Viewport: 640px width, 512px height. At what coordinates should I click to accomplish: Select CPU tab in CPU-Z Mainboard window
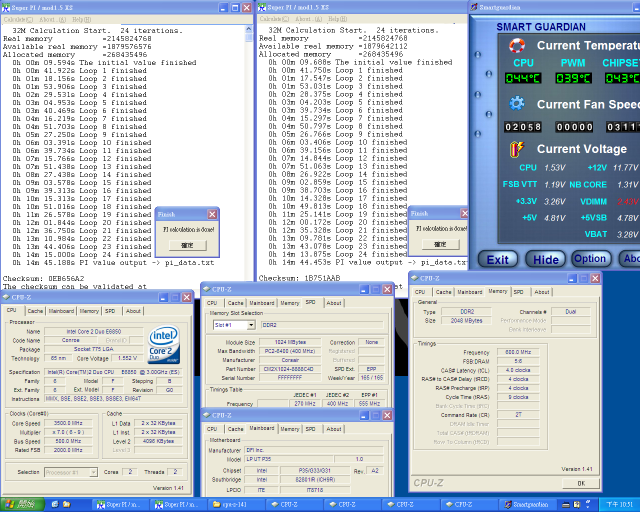coord(212,429)
